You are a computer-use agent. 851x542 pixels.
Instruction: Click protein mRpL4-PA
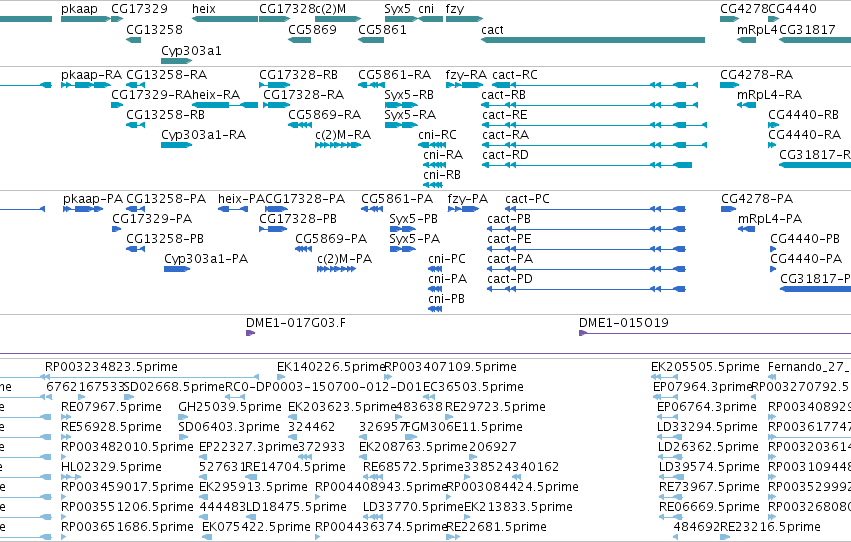[x=770, y=219]
